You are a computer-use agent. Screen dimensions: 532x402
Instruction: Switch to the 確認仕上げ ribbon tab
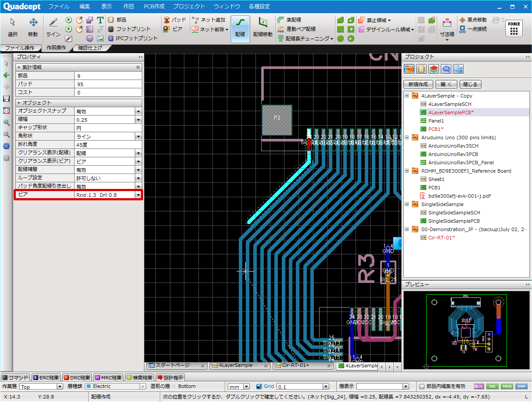point(90,48)
